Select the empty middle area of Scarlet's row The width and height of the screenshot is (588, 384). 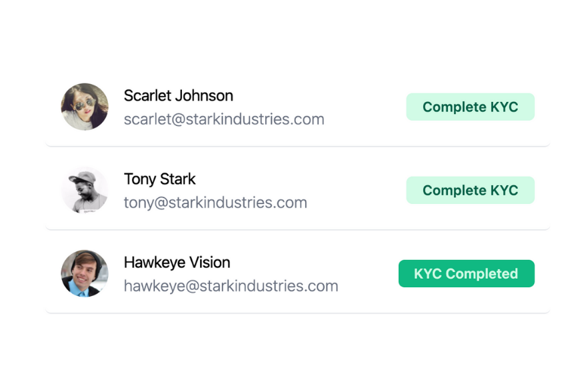point(365,107)
